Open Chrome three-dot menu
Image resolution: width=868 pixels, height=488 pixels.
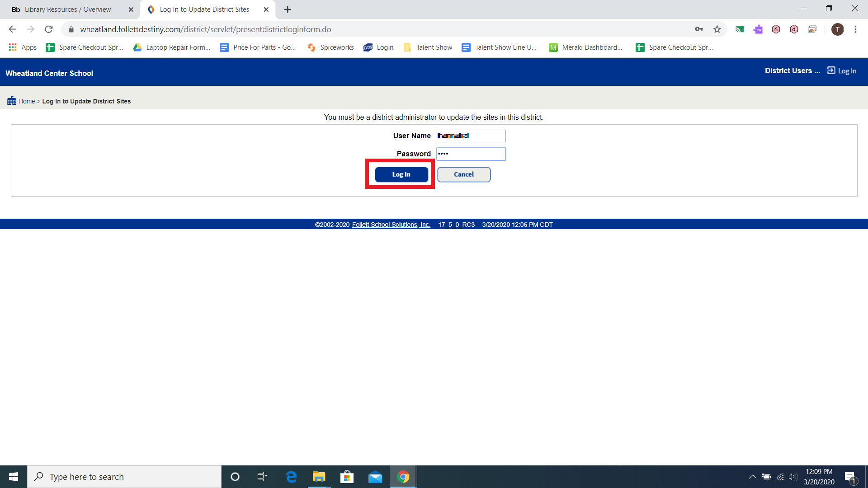(x=855, y=29)
